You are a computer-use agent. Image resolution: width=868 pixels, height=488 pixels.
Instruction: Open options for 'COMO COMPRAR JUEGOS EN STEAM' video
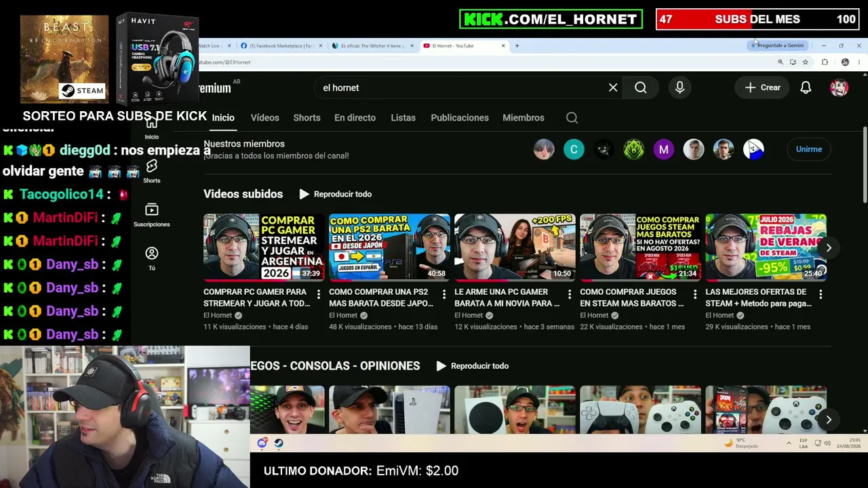pyautogui.click(x=695, y=294)
